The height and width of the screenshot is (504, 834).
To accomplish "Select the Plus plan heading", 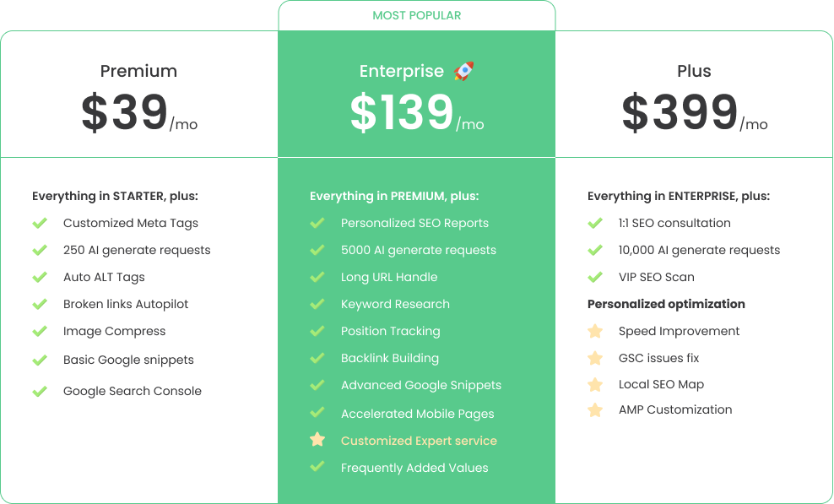I will [x=694, y=71].
